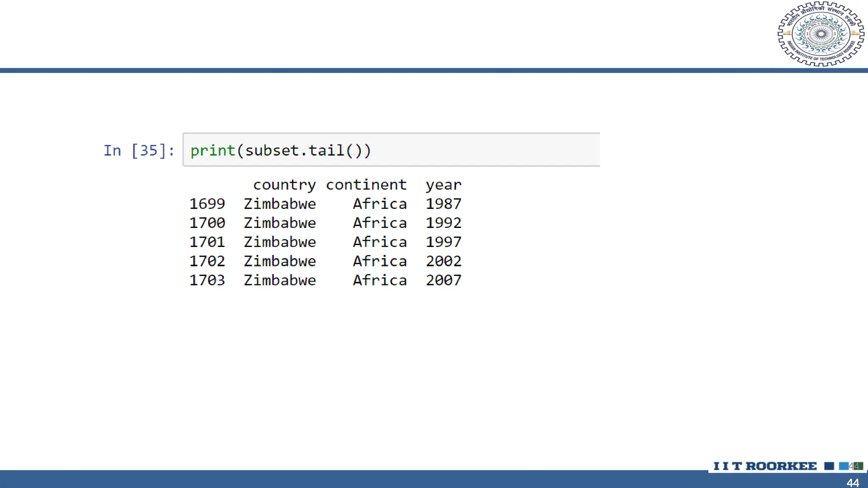The width and height of the screenshot is (868, 488).
Task: Select row index 1699
Action: coord(207,204)
